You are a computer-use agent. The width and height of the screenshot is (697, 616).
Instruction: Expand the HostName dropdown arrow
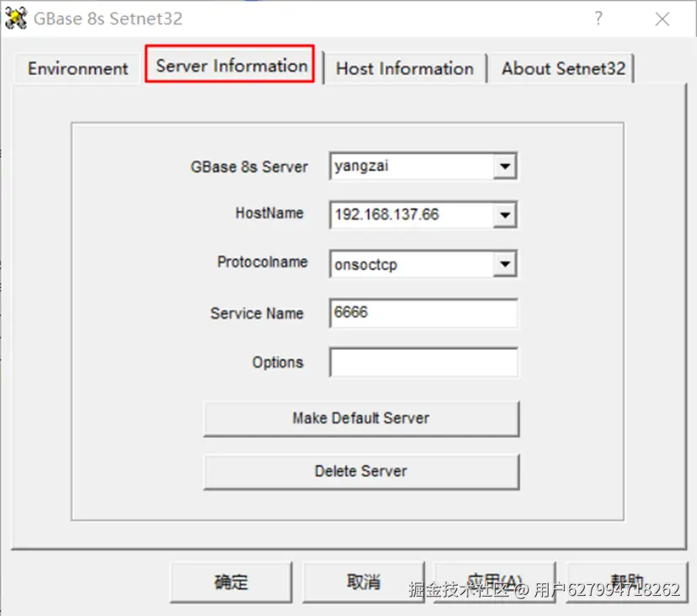pyautogui.click(x=504, y=215)
